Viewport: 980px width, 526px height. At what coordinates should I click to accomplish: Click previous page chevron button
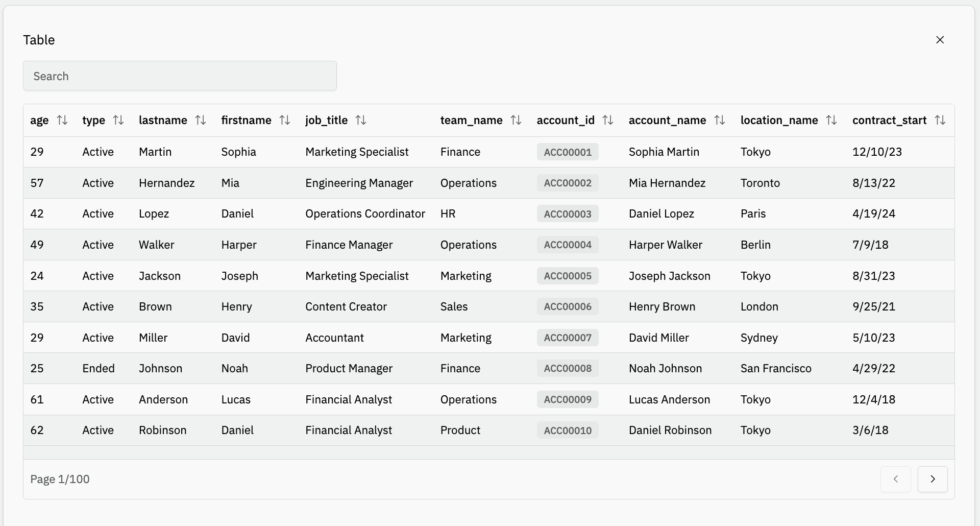896,479
